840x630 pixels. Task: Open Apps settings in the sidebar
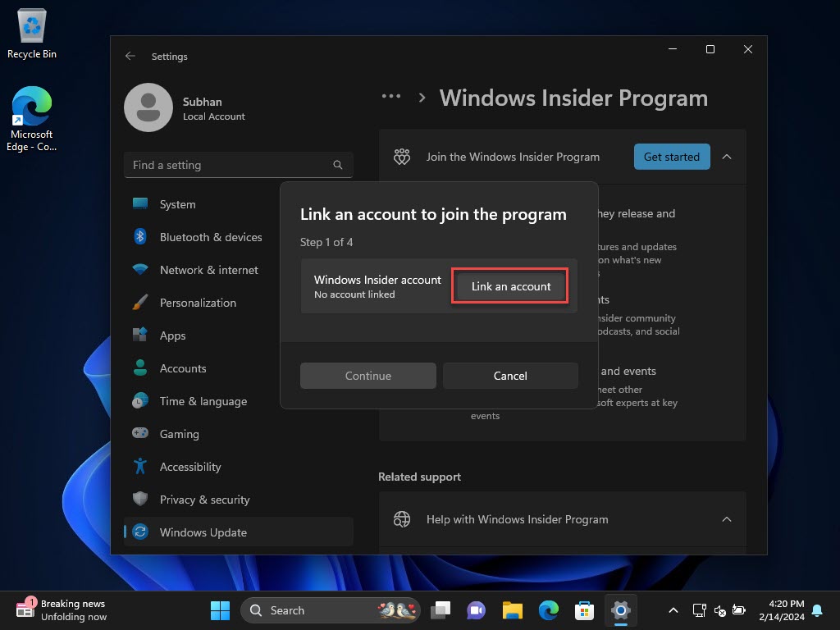172,336
